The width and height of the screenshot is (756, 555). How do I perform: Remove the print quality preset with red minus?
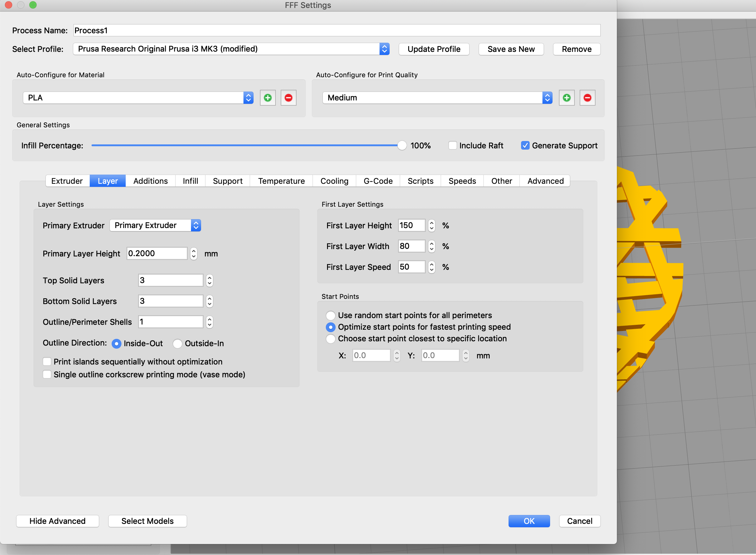(587, 98)
